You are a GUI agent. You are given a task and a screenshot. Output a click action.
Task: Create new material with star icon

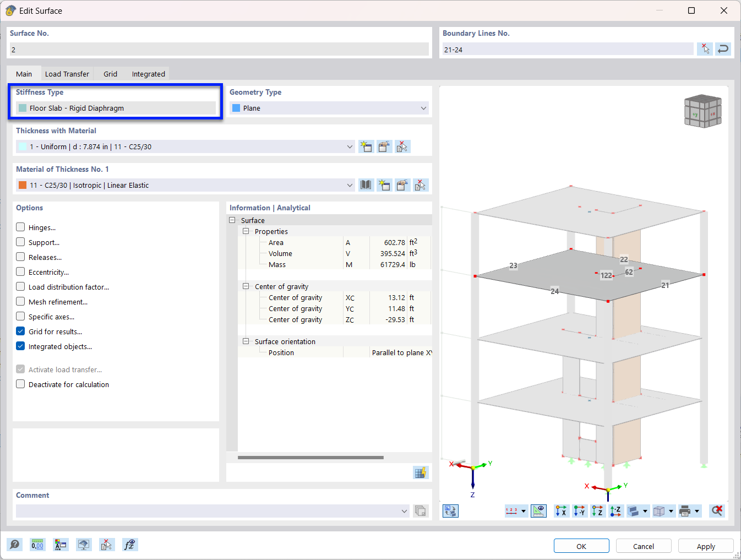[384, 185]
